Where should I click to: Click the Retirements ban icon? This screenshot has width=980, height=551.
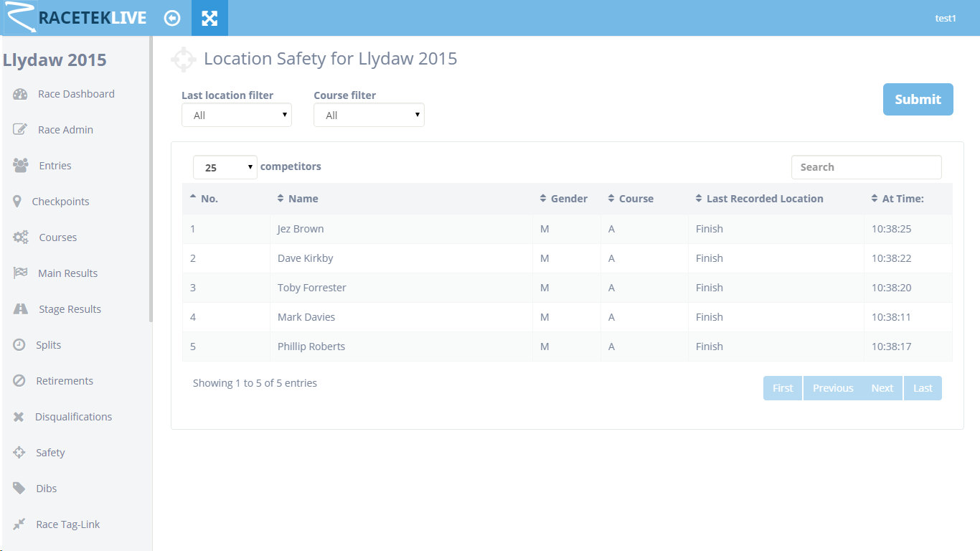click(19, 381)
